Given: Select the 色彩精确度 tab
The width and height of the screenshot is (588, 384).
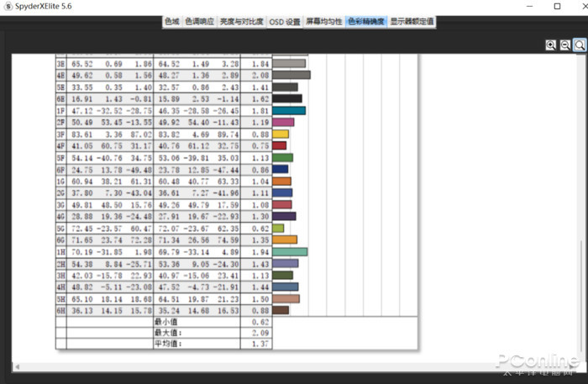Looking at the screenshot, I should point(366,21).
